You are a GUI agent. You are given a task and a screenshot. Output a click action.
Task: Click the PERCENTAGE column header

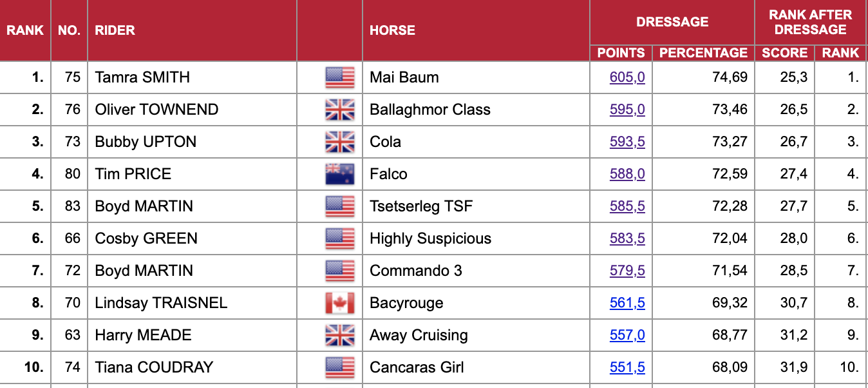coord(703,53)
